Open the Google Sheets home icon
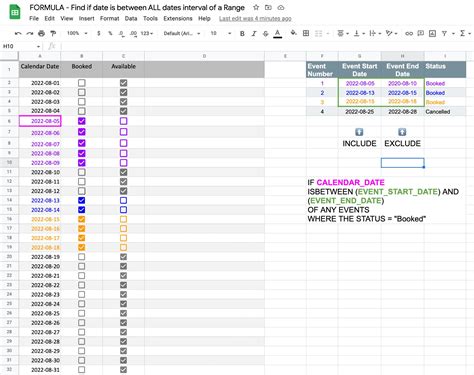 (x=15, y=12)
